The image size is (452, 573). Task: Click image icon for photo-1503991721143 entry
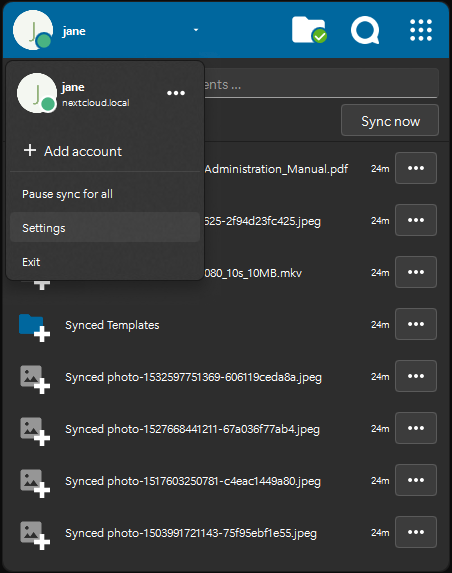[34, 535]
